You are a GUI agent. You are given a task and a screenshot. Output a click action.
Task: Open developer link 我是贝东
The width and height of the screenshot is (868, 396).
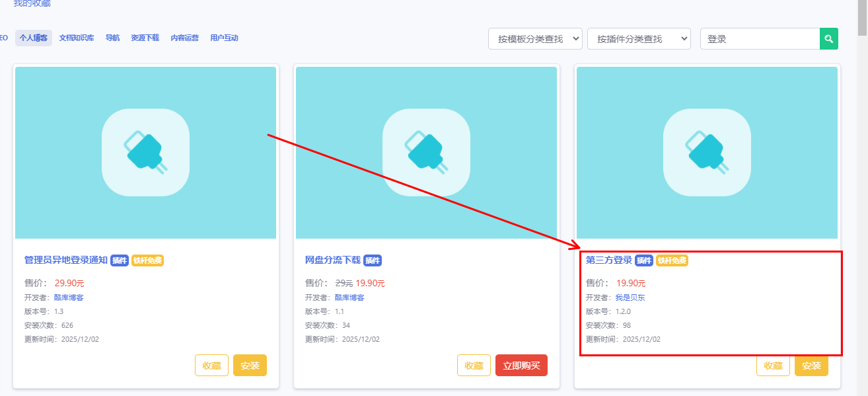(630, 297)
